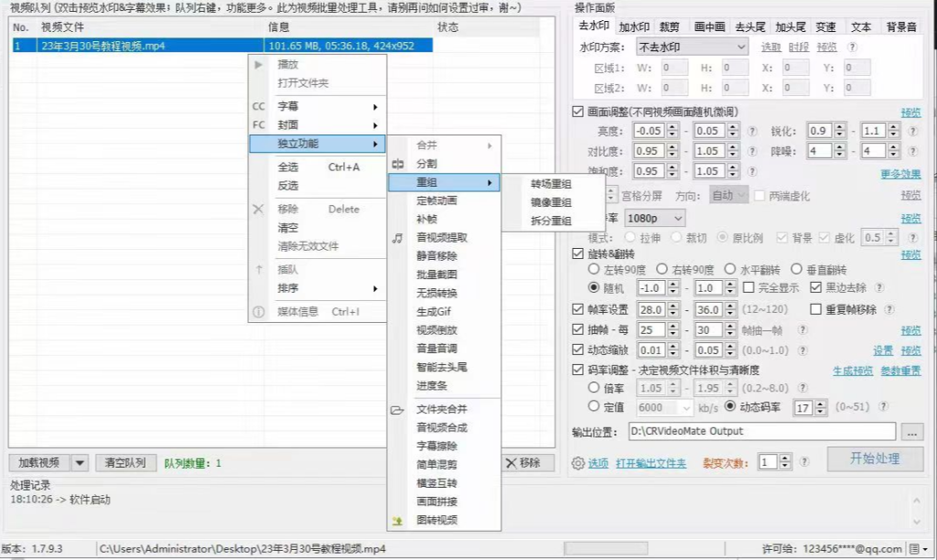937x560 pixels.
Task: Expand the 字幕 submenu
Action: [x=318, y=106]
